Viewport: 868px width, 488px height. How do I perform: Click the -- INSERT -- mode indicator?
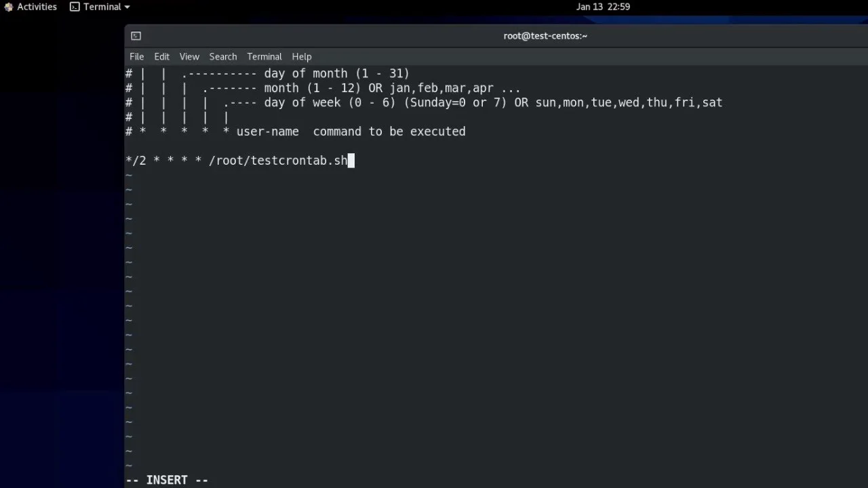(167, 480)
